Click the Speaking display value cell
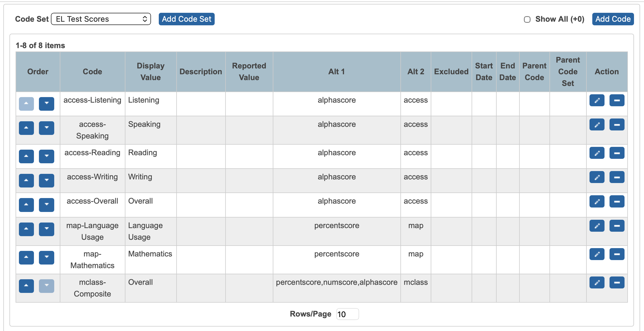The image size is (644, 331). [x=151, y=130]
